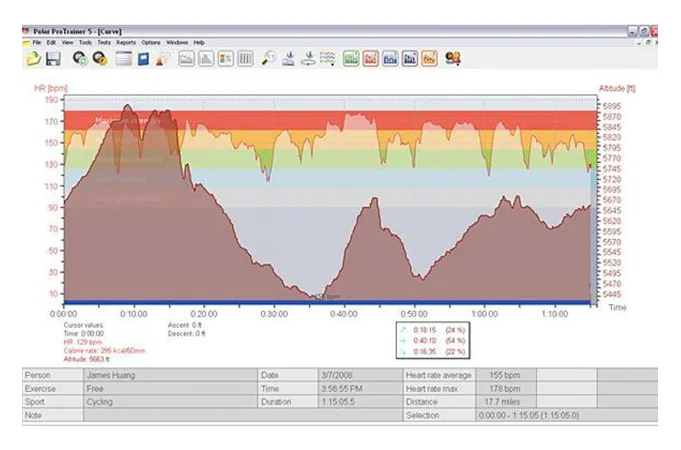
Task: Click the blue notebook toolbar icon
Action: coord(143,59)
